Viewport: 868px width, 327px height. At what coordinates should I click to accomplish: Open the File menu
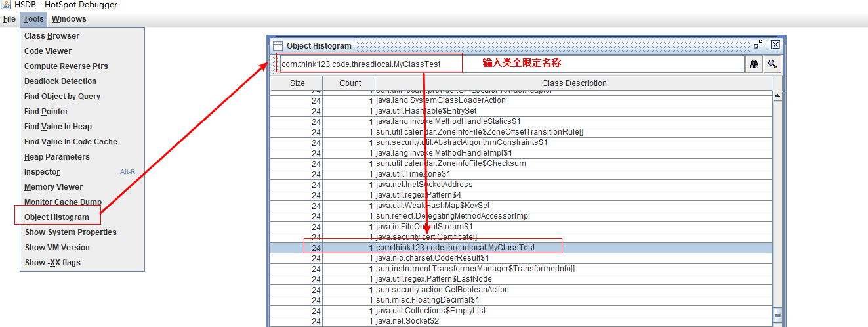(9, 19)
